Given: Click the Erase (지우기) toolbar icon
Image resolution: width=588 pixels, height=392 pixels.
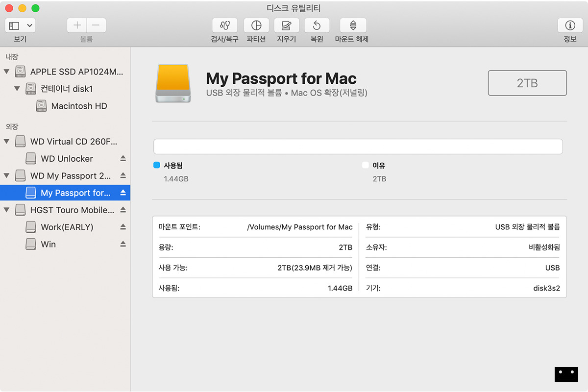Looking at the screenshot, I should pos(287,25).
